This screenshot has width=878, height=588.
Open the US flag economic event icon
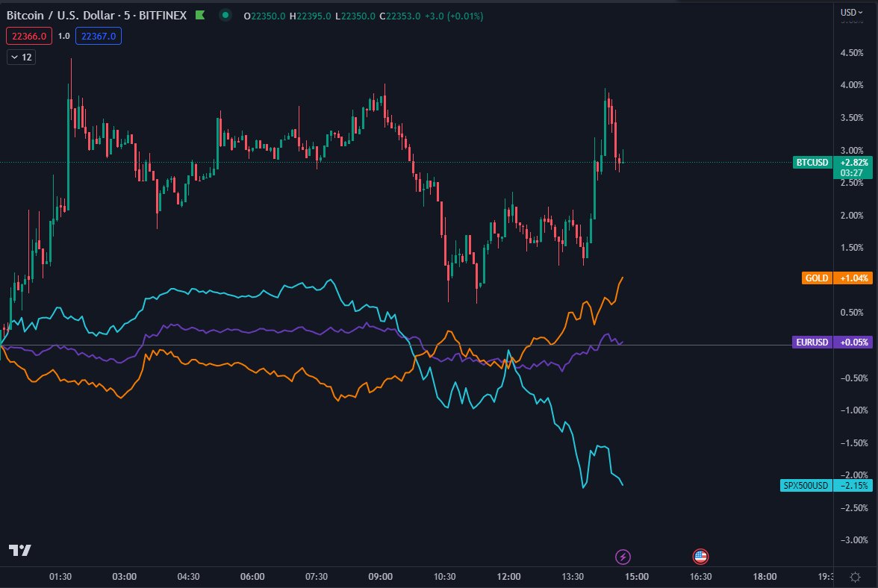tap(700, 555)
